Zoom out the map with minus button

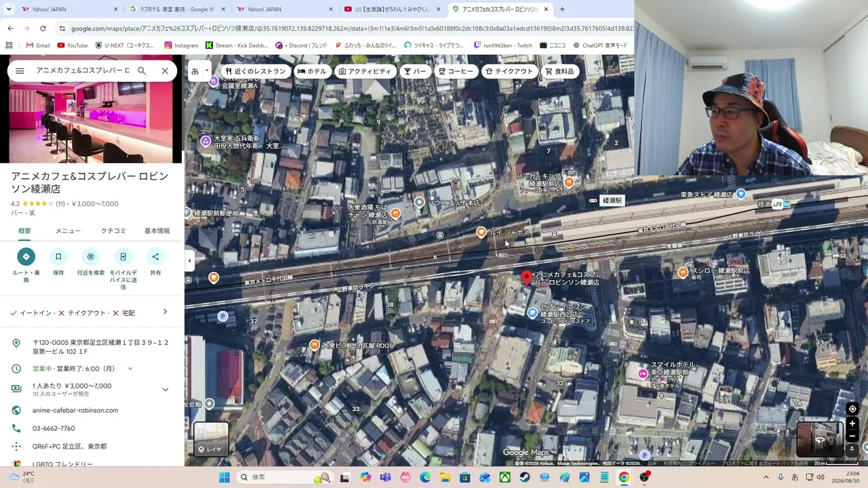click(852, 436)
